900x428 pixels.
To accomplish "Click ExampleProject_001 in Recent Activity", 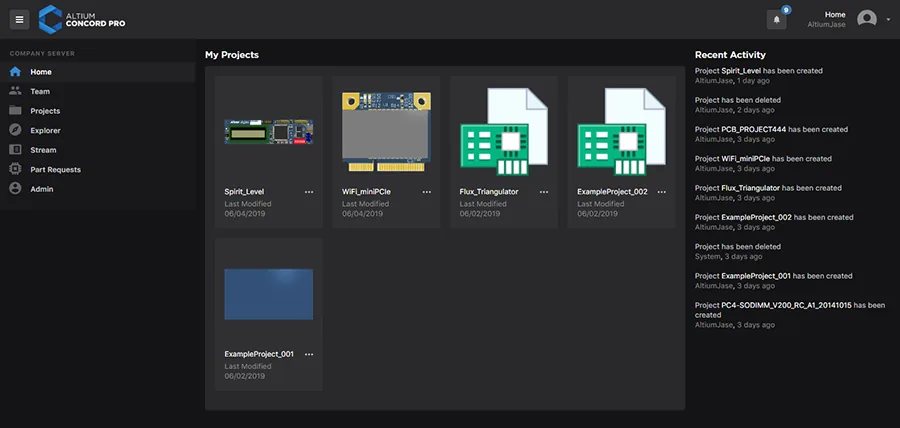I will click(x=756, y=276).
